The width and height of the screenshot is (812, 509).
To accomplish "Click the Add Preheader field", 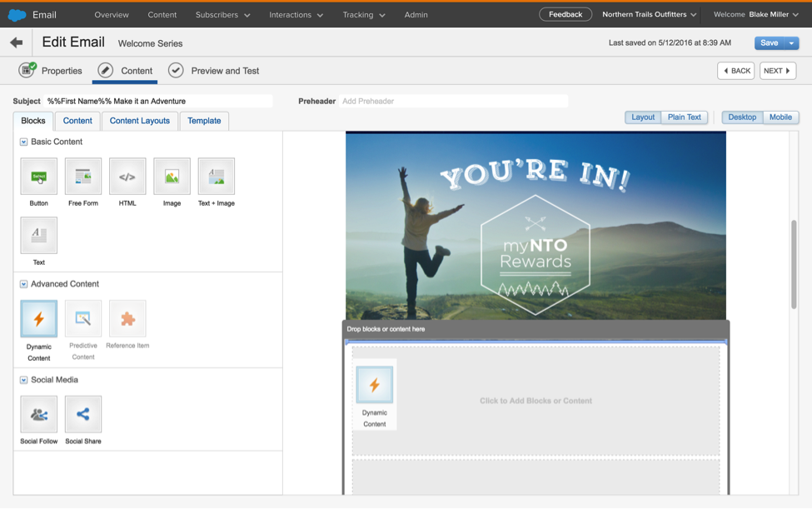I will (x=454, y=101).
